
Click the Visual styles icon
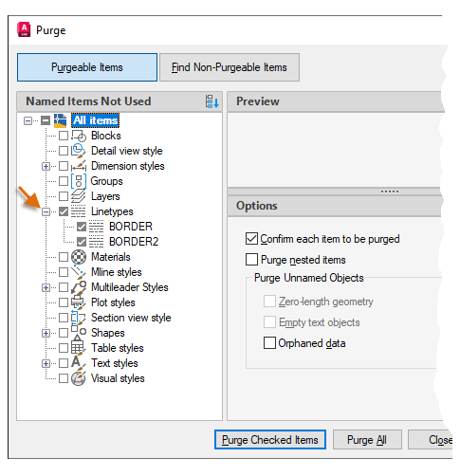point(79,378)
